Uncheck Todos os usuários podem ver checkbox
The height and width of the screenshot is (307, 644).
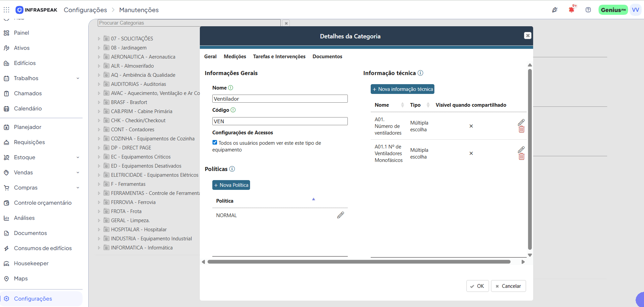click(215, 142)
